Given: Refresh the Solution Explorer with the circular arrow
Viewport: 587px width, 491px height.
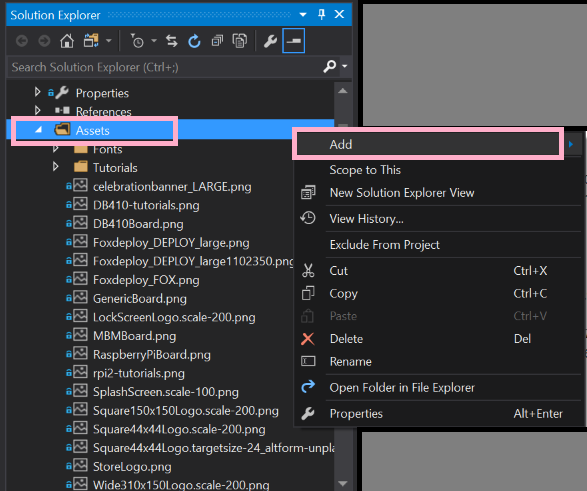Looking at the screenshot, I should 194,41.
